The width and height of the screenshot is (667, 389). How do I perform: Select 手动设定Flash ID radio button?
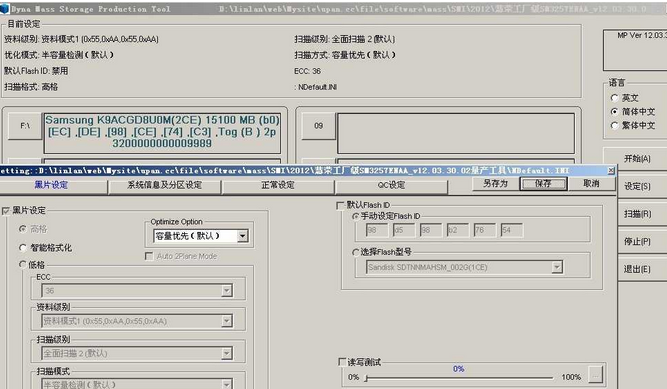point(355,216)
